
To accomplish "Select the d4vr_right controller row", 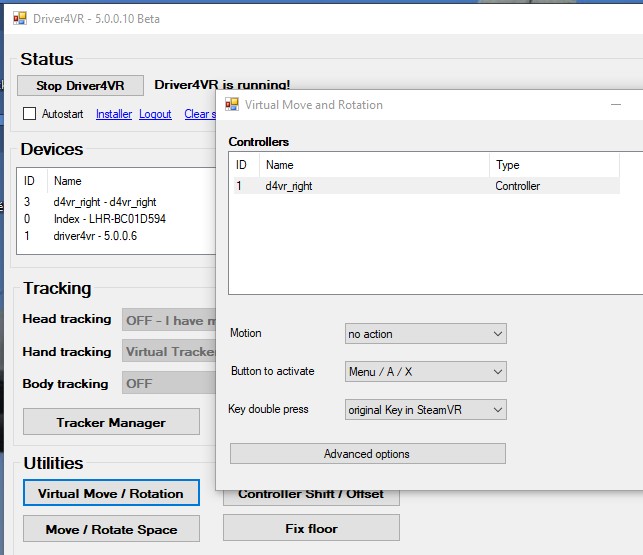I will [426, 186].
